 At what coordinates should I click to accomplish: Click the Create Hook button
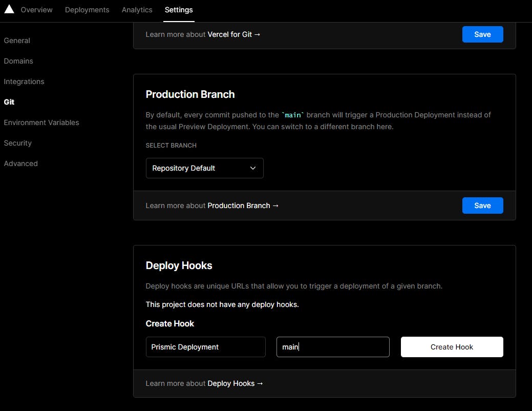click(x=452, y=347)
